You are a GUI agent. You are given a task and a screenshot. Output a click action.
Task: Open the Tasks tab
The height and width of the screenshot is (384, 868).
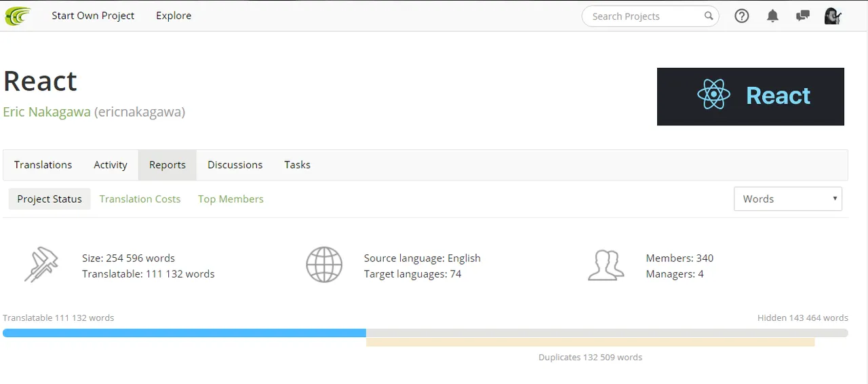297,165
